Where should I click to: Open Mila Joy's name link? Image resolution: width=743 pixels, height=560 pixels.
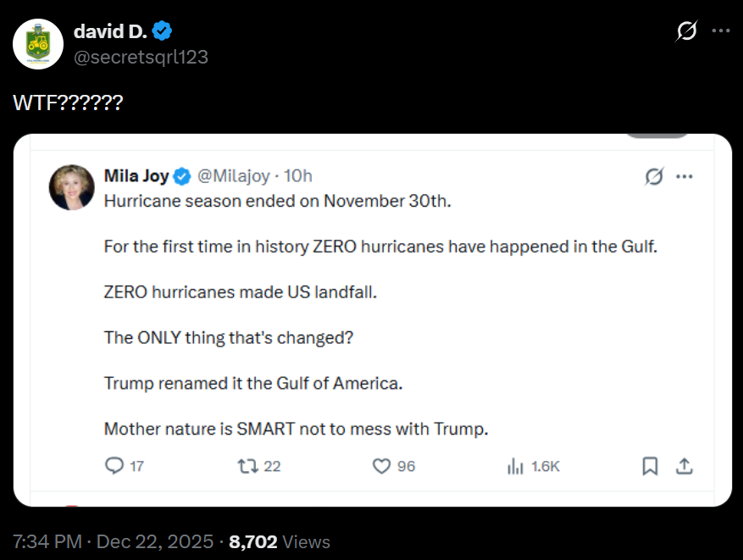pyautogui.click(x=136, y=176)
